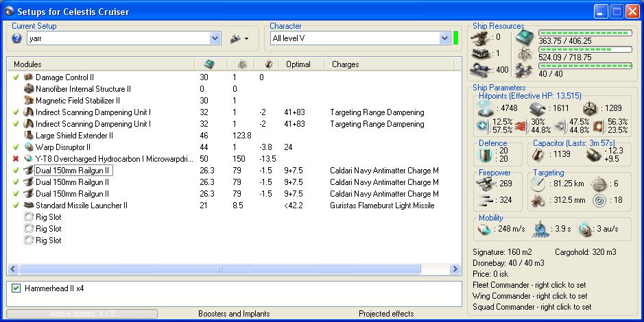Click the Standard Missile Launcher II icon
Screen dimensions: 644x322
pos(29,206)
